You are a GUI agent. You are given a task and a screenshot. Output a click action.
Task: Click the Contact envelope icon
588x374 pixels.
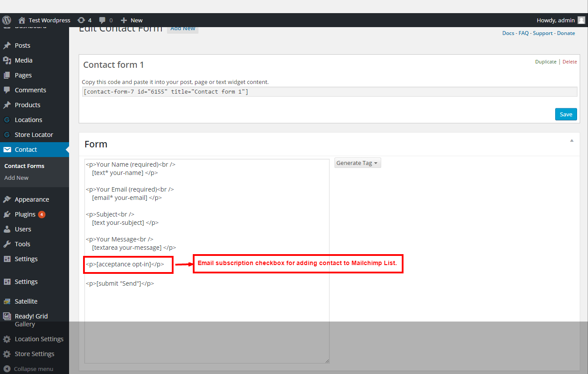[x=7, y=150]
